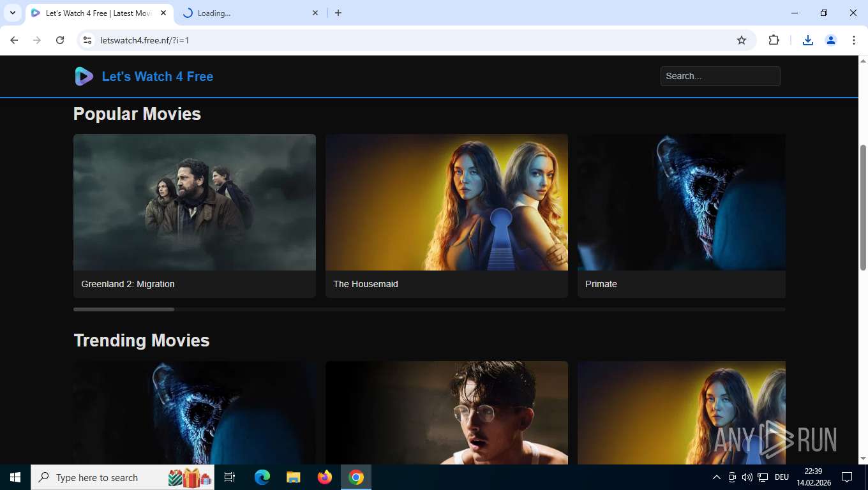Click the Type here to search box
The image size is (868, 490).
[123, 477]
